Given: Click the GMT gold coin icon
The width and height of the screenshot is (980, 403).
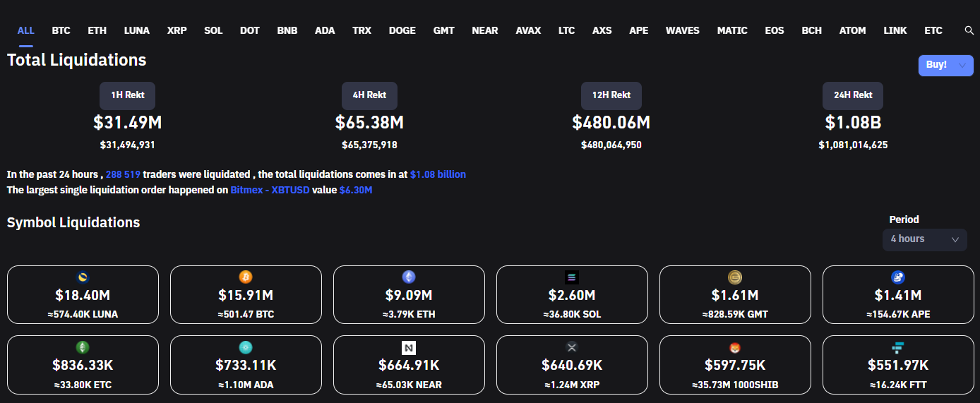Looking at the screenshot, I should (x=735, y=277).
